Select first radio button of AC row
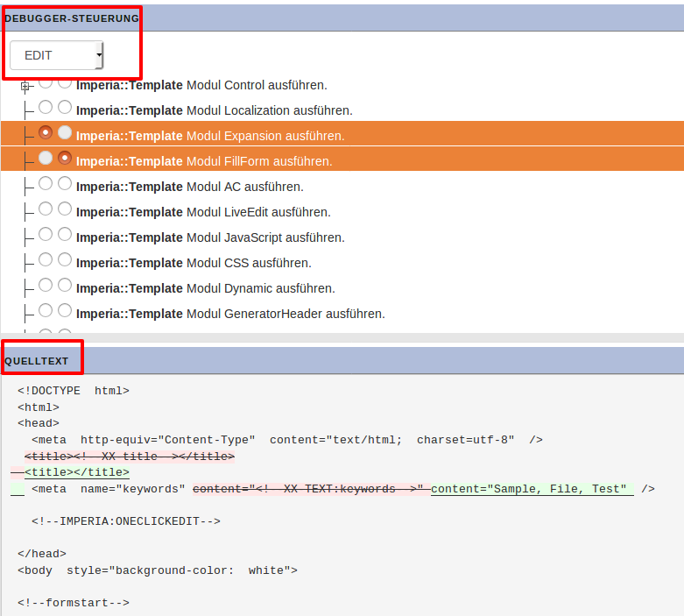Screen dimensions: 684x616 click(x=46, y=183)
